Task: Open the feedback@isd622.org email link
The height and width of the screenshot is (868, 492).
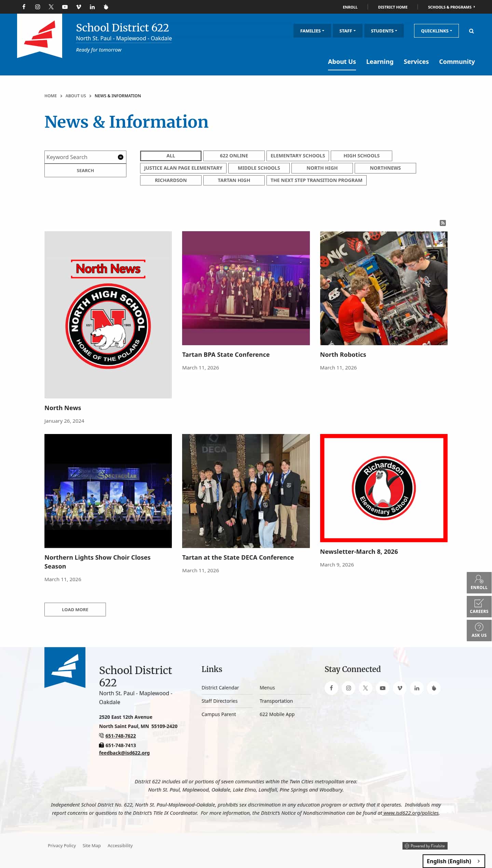Action: pos(124,753)
